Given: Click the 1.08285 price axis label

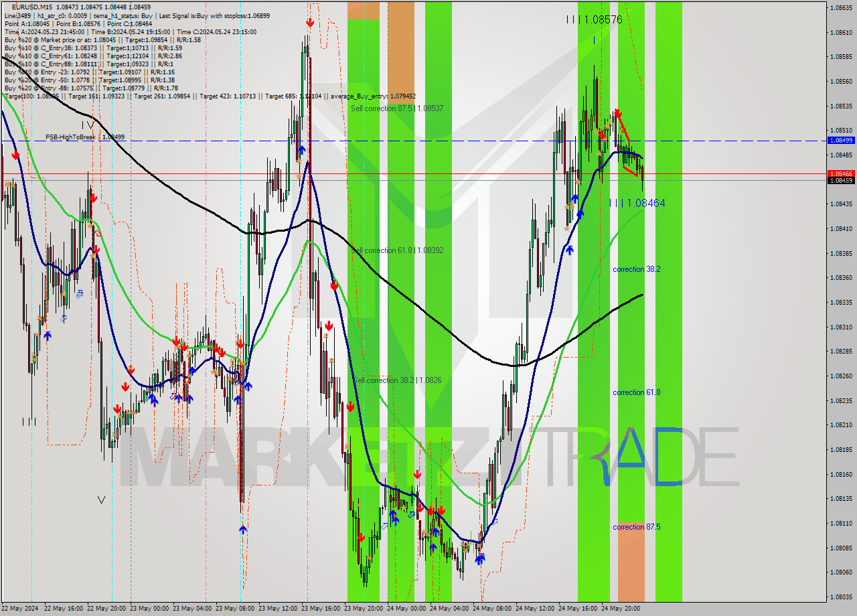Looking at the screenshot, I should pos(840,351).
